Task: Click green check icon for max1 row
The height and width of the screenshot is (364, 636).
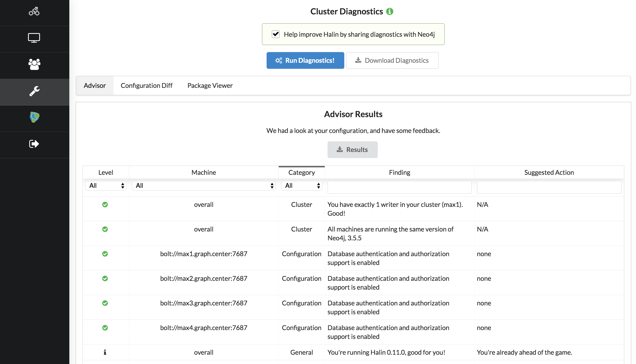Action: 105,254
